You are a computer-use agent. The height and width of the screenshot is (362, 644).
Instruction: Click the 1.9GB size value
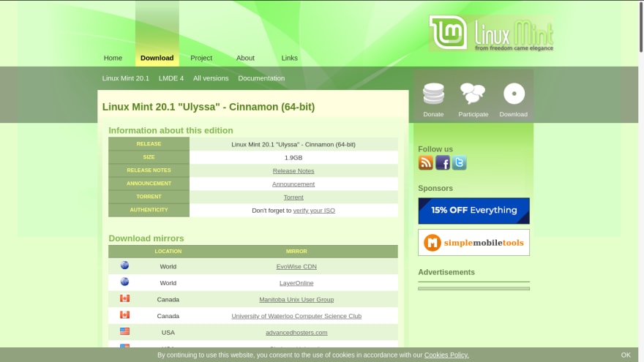click(293, 158)
